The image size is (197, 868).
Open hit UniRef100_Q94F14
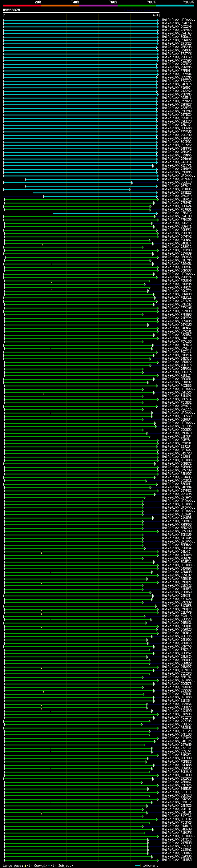[x=176, y=23]
